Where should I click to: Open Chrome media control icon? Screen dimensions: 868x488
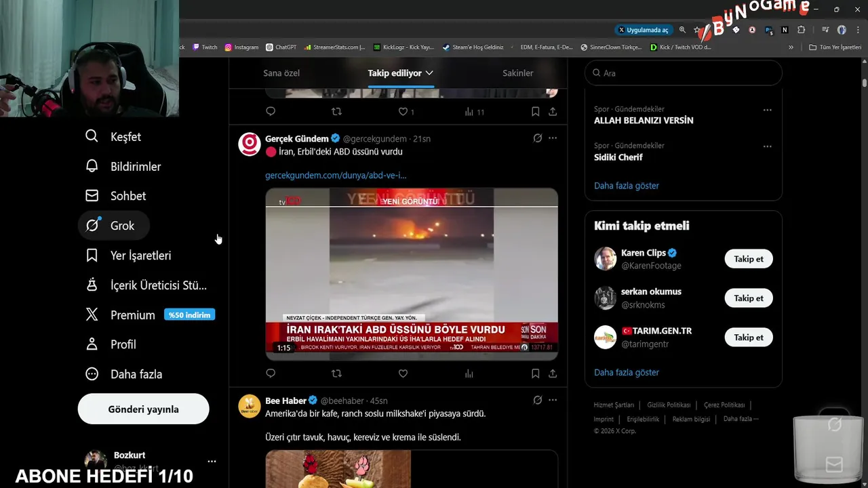pyautogui.click(x=825, y=30)
